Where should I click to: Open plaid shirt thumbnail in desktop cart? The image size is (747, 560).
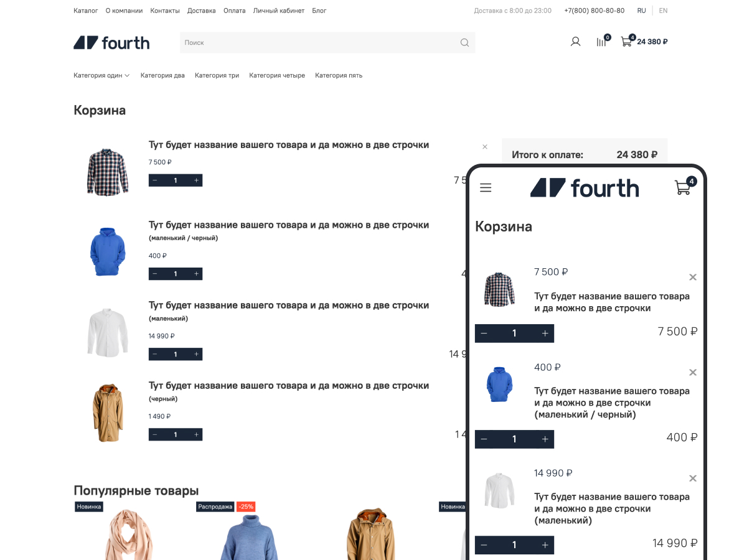[x=108, y=172]
